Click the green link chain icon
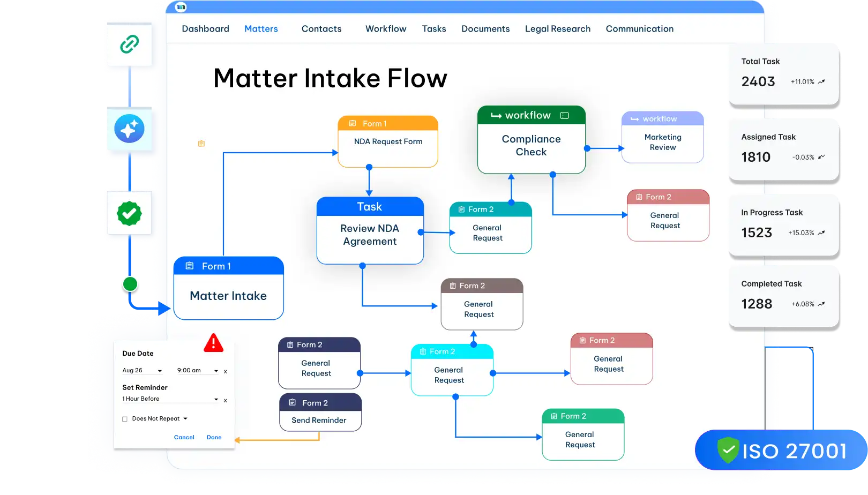868x495 pixels. [x=130, y=44]
